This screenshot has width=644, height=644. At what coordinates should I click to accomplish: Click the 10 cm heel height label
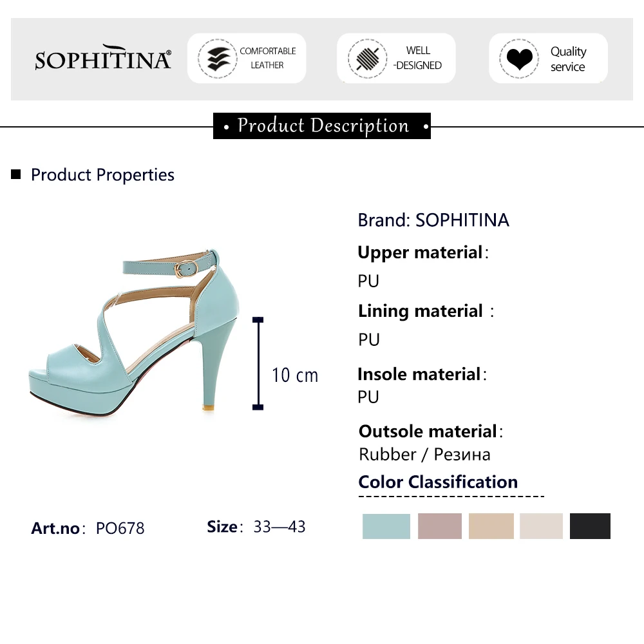pyautogui.click(x=295, y=375)
